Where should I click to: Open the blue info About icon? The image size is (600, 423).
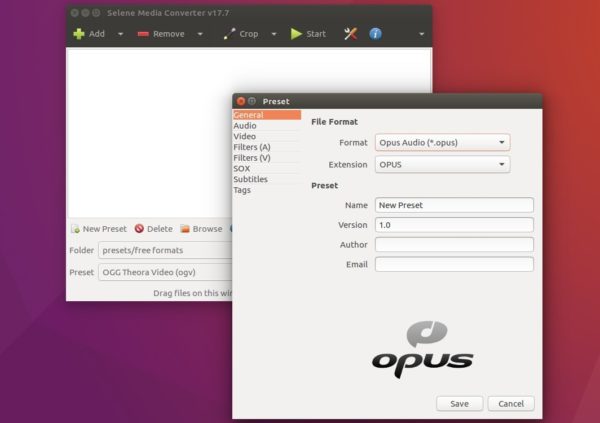[x=375, y=34]
